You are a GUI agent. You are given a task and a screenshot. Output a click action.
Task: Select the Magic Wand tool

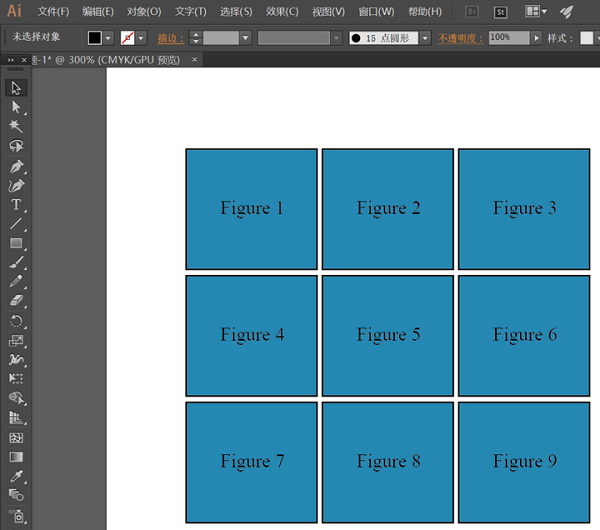pyautogui.click(x=16, y=126)
